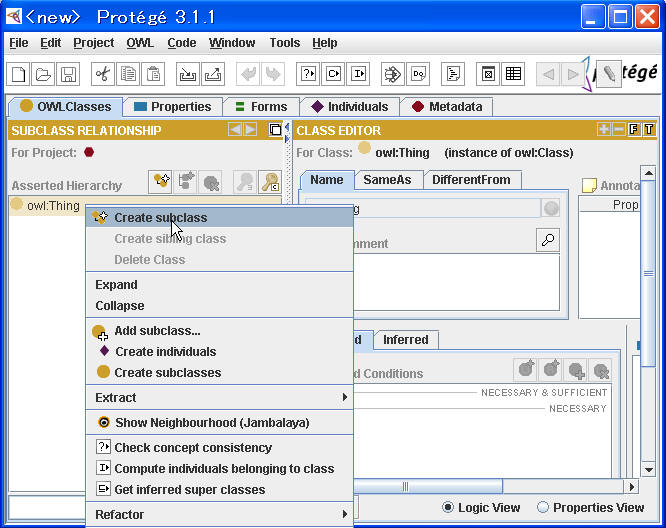This screenshot has height=528, width=666.
Task: Select the Logic View radio button
Action: pos(448,508)
